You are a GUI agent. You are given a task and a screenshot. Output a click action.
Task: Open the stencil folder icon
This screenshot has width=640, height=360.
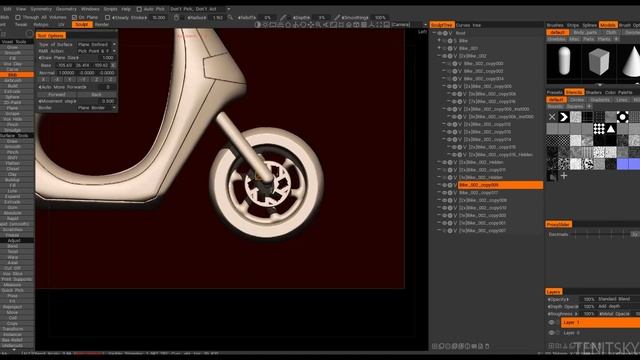[552, 176]
